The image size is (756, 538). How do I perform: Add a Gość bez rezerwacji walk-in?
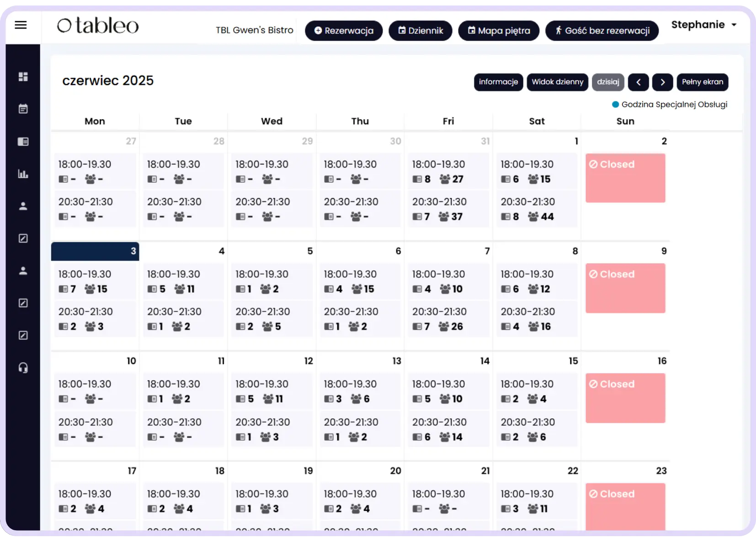click(x=602, y=31)
